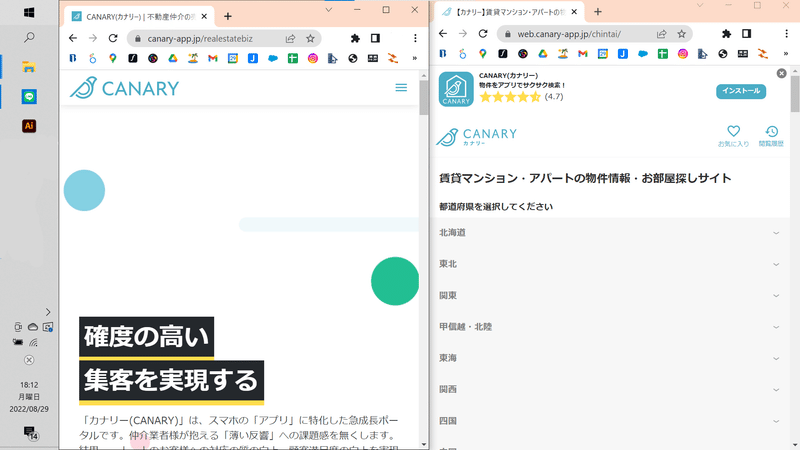Open the globe bookmark in right window
The image size is (800, 450).
[722, 54]
